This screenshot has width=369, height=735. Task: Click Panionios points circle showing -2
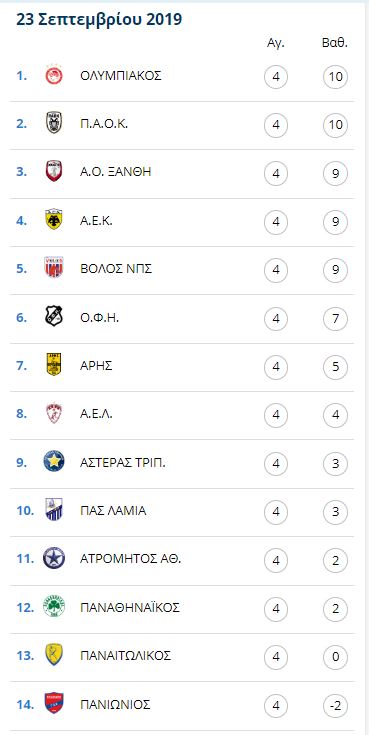click(335, 705)
